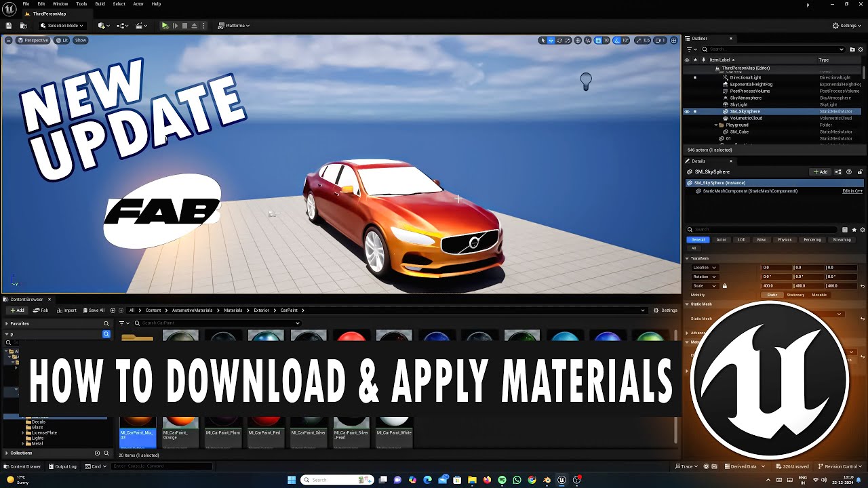Click the viewport options hamburger icon
The image size is (868, 488).
point(8,40)
